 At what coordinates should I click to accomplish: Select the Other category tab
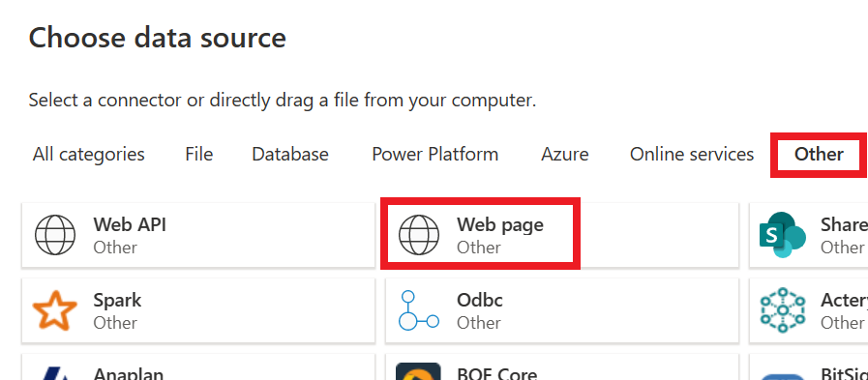[x=820, y=154]
